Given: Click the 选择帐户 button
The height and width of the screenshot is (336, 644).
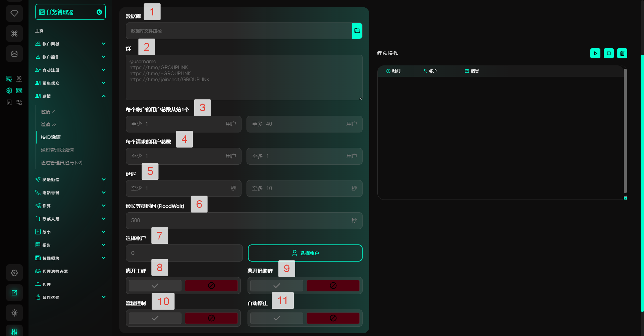Looking at the screenshot, I should pos(305,253).
